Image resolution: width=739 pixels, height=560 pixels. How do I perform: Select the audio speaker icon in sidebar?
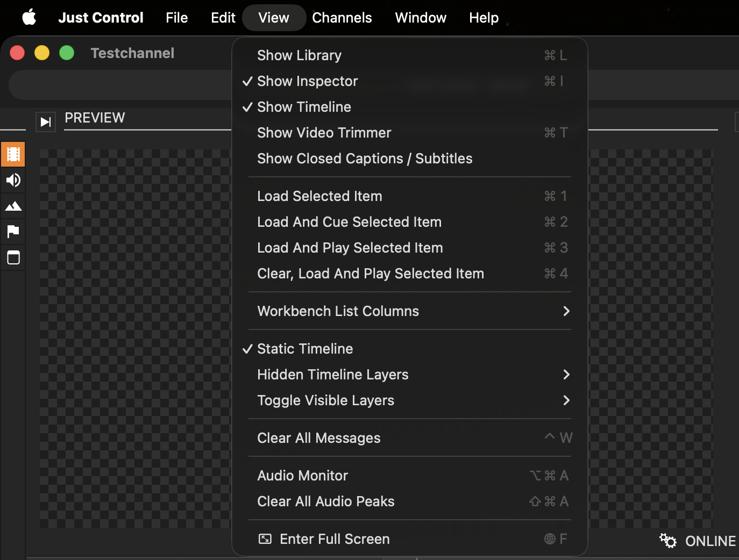(x=13, y=180)
